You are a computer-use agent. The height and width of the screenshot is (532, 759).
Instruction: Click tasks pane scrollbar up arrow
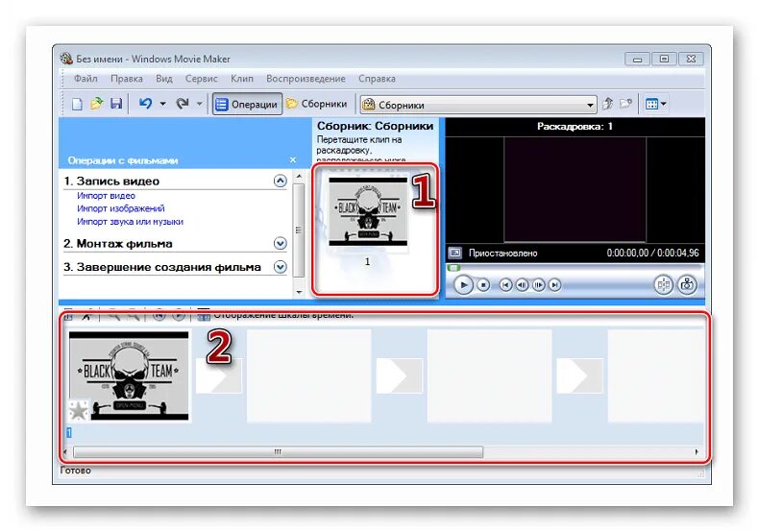tap(299, 176)
